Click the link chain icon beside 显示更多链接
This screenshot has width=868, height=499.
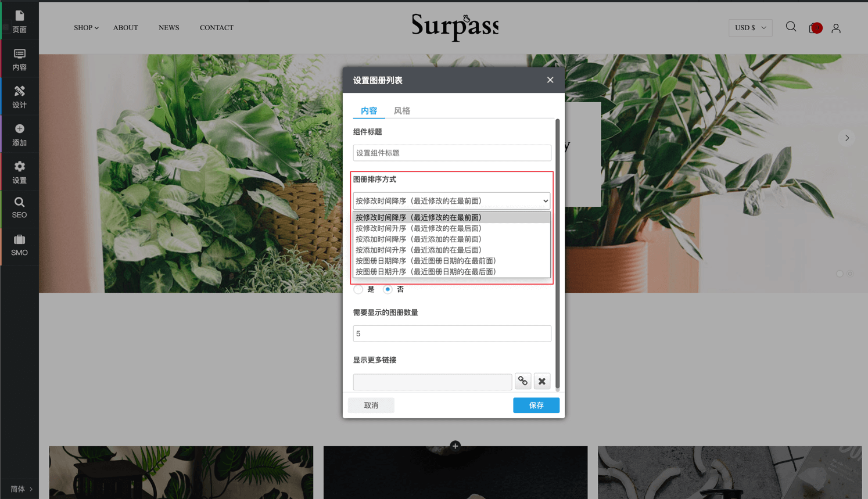point(523,381)
